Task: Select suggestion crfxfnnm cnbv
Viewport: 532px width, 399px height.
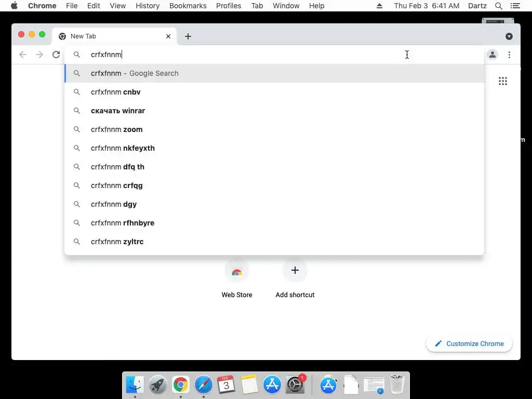Action: point(274,92)
